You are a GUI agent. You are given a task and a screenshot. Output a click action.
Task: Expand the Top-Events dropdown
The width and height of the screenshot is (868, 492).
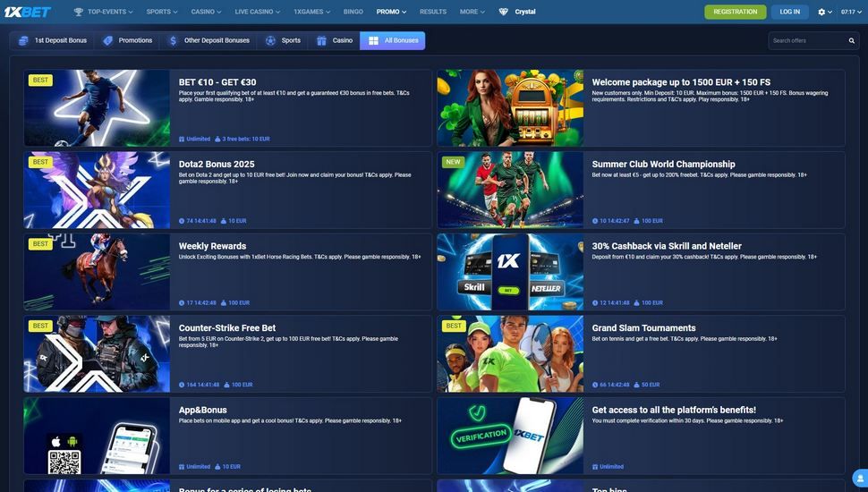pos(110,12)
